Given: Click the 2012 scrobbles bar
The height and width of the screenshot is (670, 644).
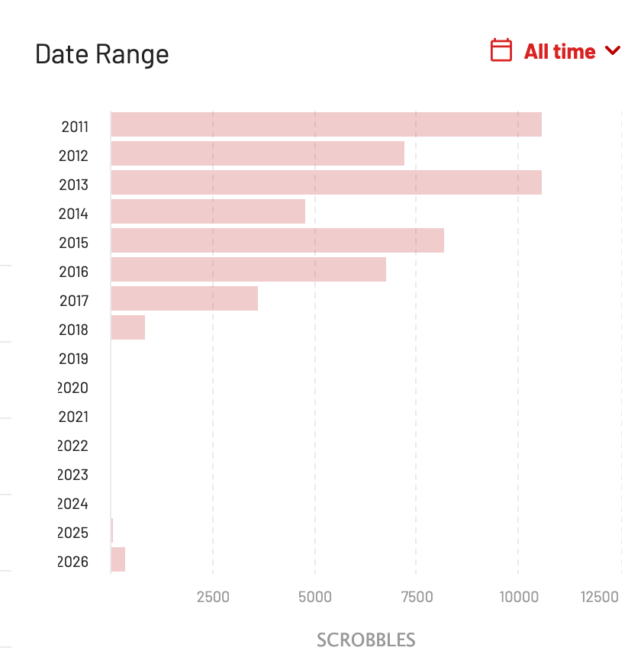Looking at the screenshot, I should point(257,153).
